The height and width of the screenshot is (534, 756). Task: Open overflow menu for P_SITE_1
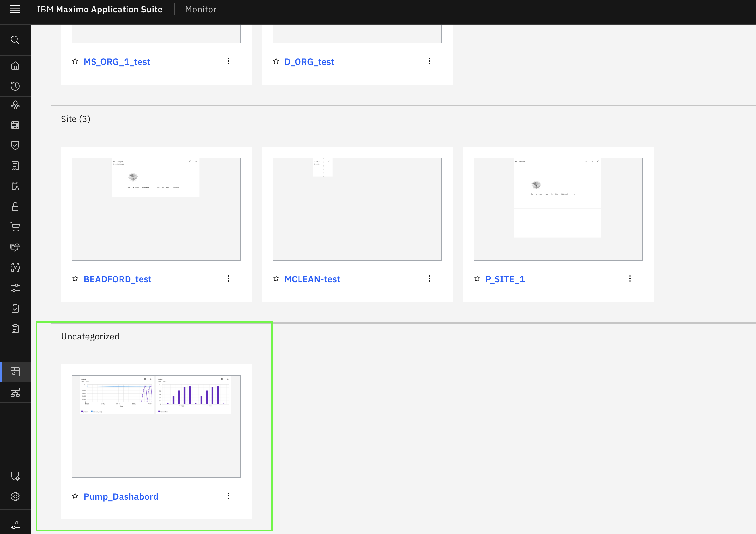[x=630, y=278]
